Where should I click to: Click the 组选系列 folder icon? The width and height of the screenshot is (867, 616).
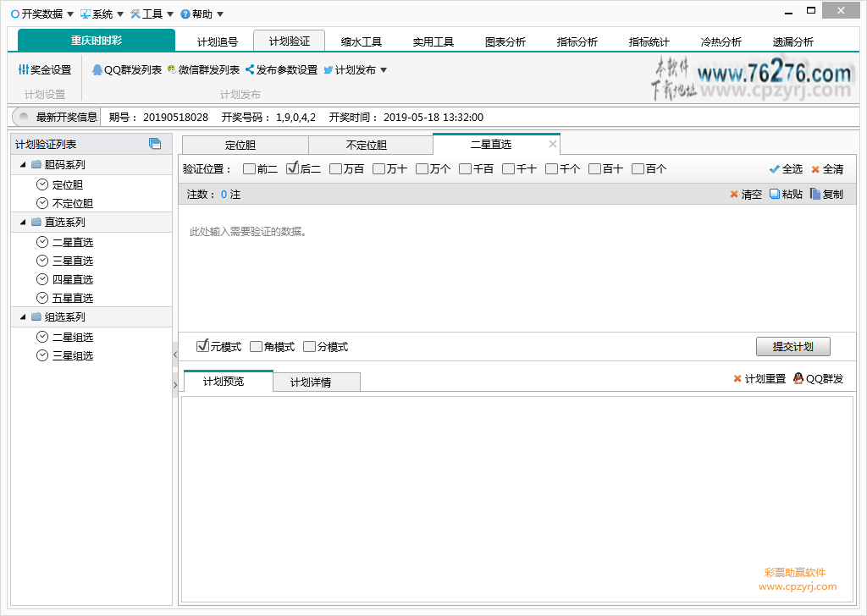click(x=36, y=317)
